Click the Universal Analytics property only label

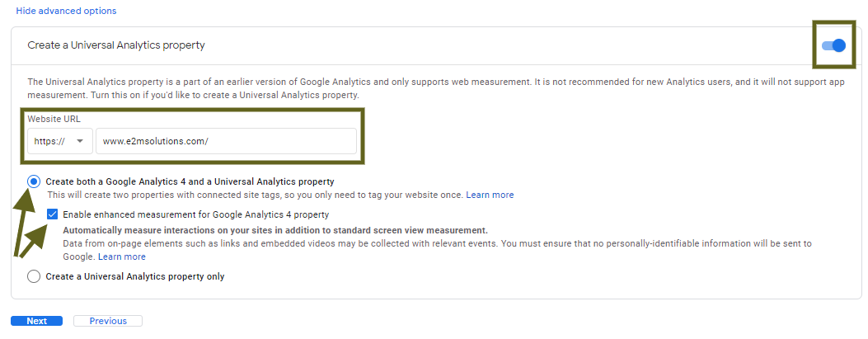[x=134, y=277]
